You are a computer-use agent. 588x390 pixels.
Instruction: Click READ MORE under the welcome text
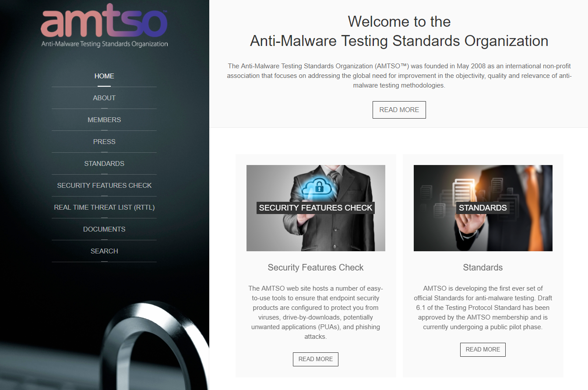(399, 110)
